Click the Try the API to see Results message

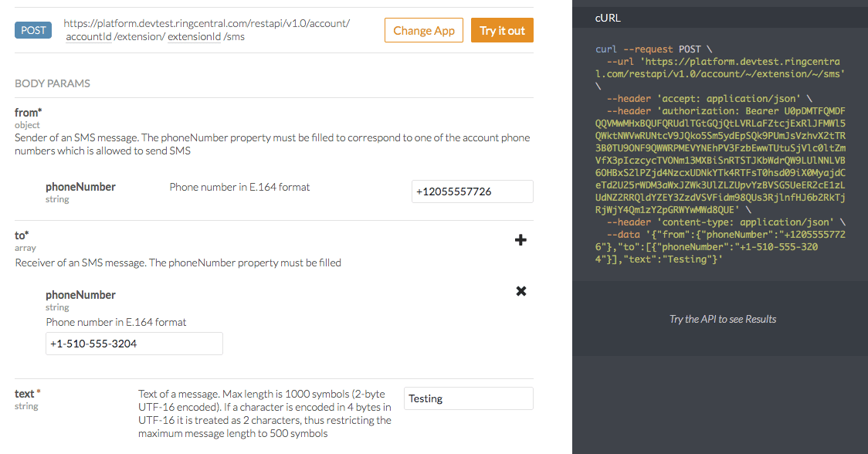(x=722, y=319)
